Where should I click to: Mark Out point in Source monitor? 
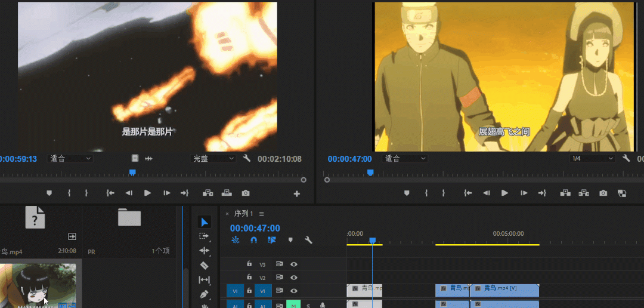point(86,193)
